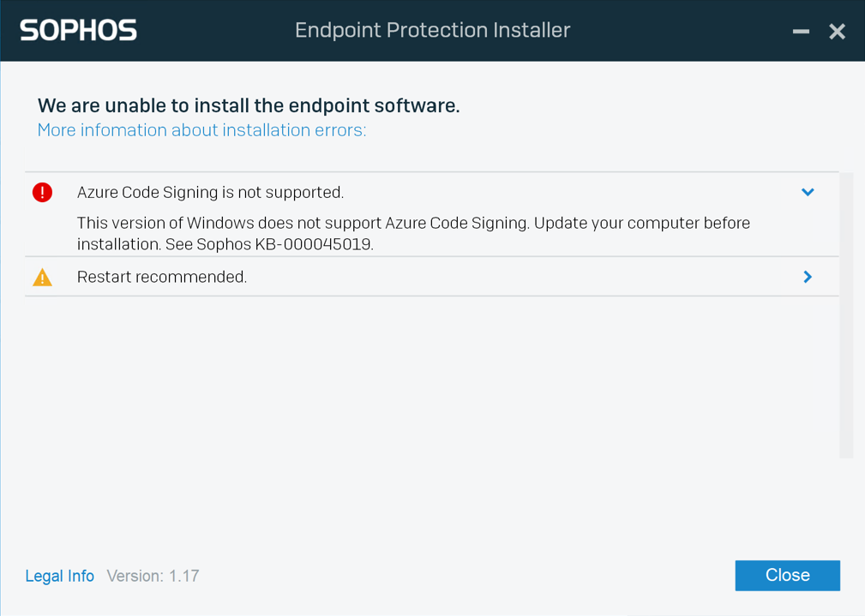Open more information about installation errors
This screenshot has width=865, height=616.
(201, 129)
